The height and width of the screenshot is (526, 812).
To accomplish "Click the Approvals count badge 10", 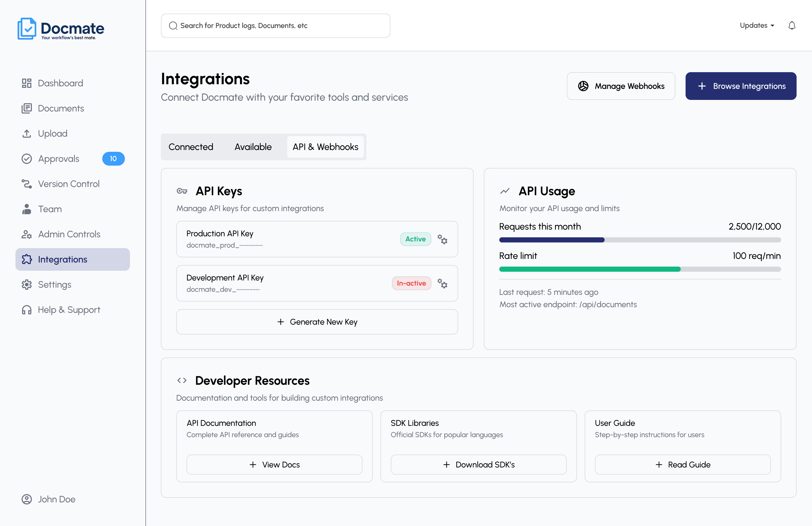I will (x=113, y=159).
